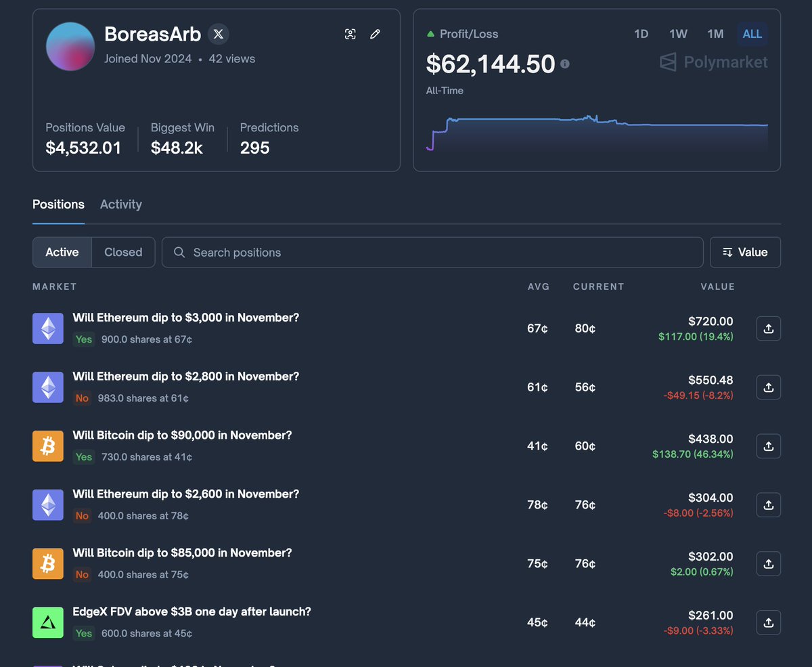The image size is (812, 667).
Task: Click Ethereum icon for $2,600 dip market
Action: tap(47, 505)
